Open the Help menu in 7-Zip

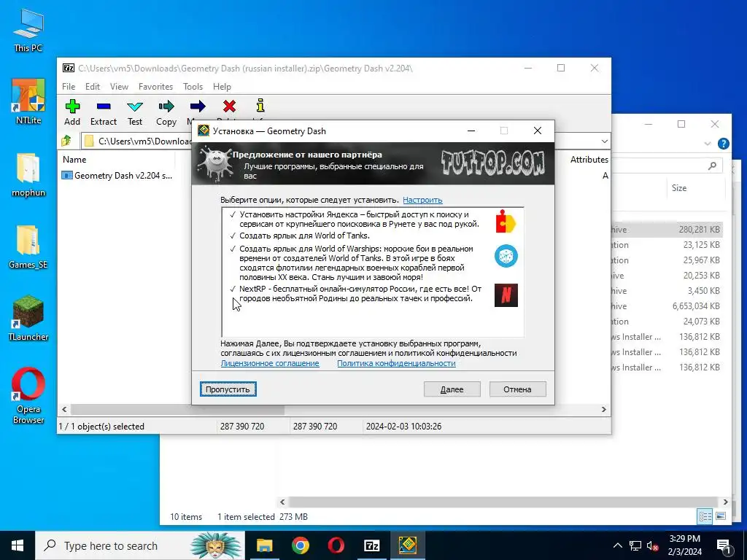tap(222, 86)
